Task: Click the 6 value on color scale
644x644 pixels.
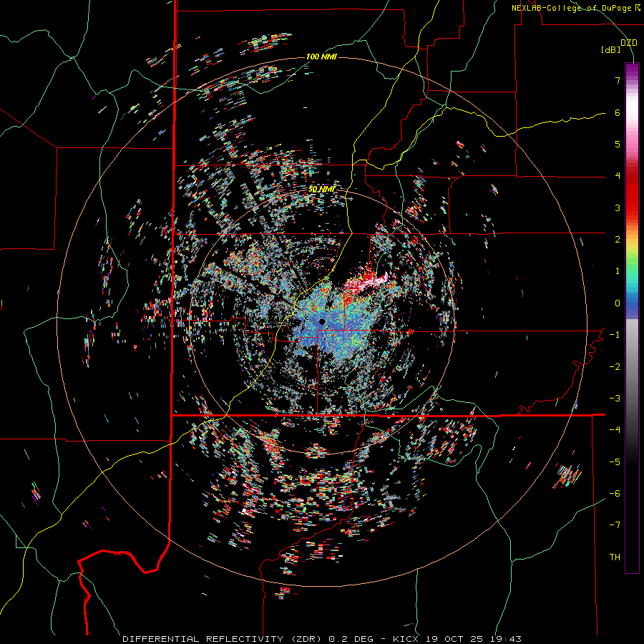Action: [x=618, y=112]
